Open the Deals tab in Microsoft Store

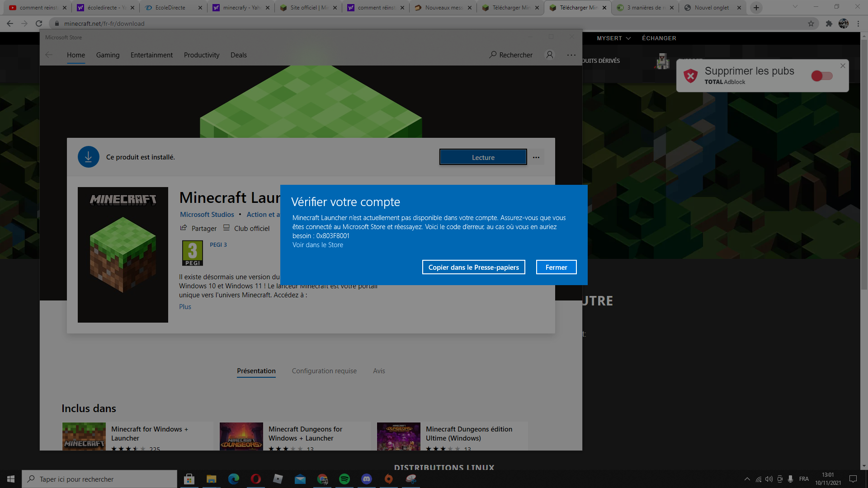(x=239, y=55)
